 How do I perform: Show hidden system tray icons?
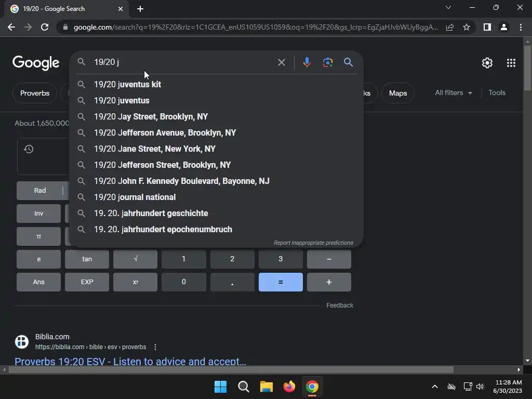tap(435, 387)
